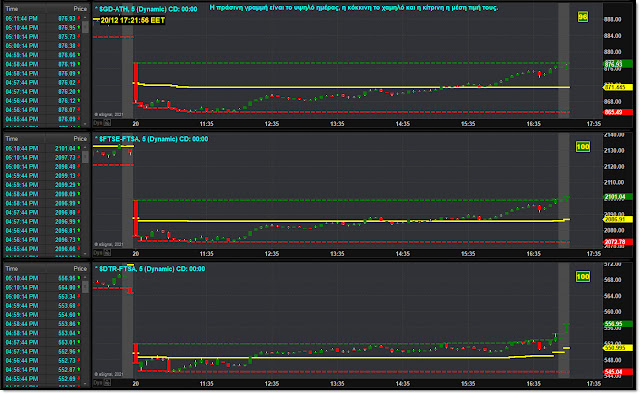Click Price header in the list containing 2101.04
The height and width of the screenshot is (394, 640).
coord(80,138)
